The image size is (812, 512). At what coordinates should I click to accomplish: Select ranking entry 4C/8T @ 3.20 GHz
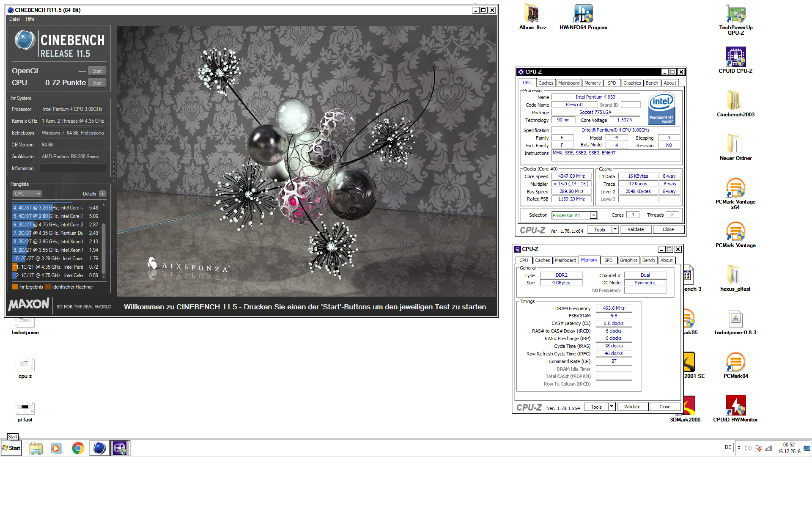pos(56,208)
